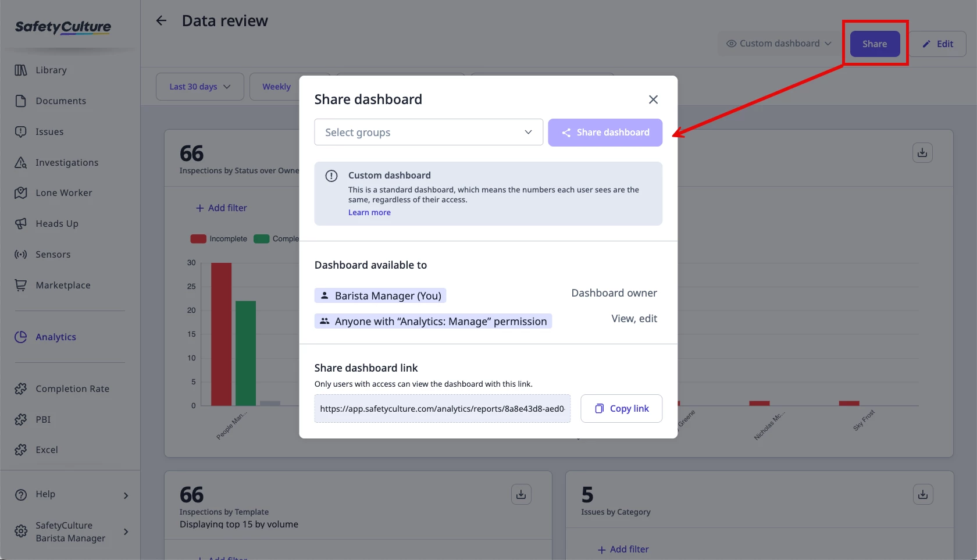
Task: Open Marketplace in the sidebar
Action: [63, 285]
